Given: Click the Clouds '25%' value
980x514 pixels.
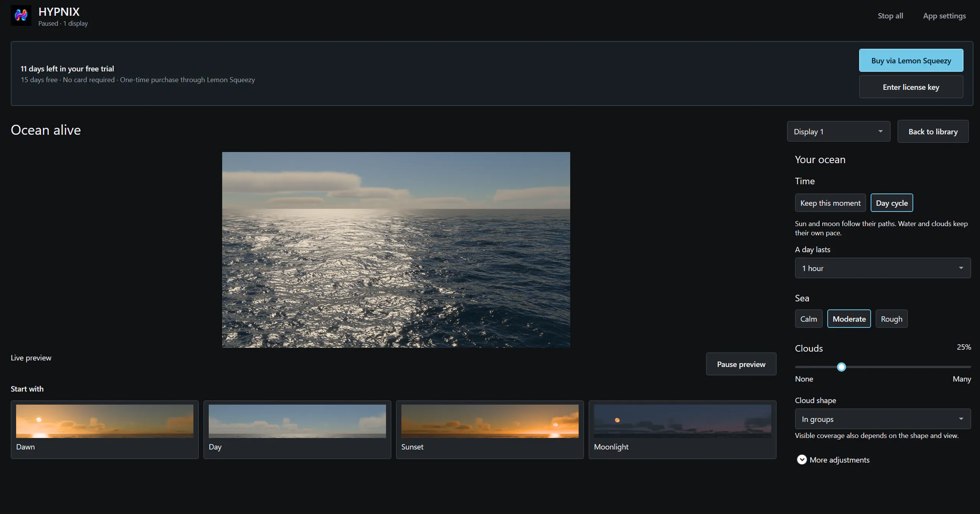Looking at the screenshot, I should (x=964, y=347).
